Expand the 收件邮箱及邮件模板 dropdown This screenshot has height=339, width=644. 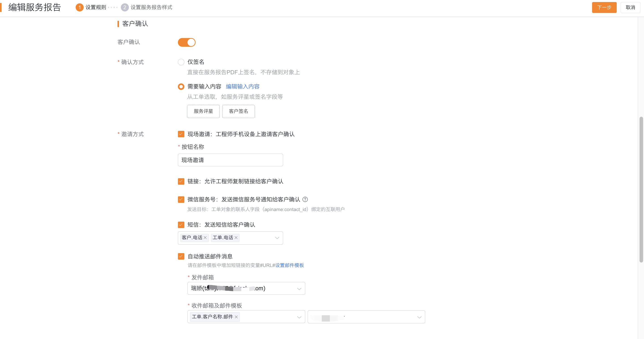(299, 317)
